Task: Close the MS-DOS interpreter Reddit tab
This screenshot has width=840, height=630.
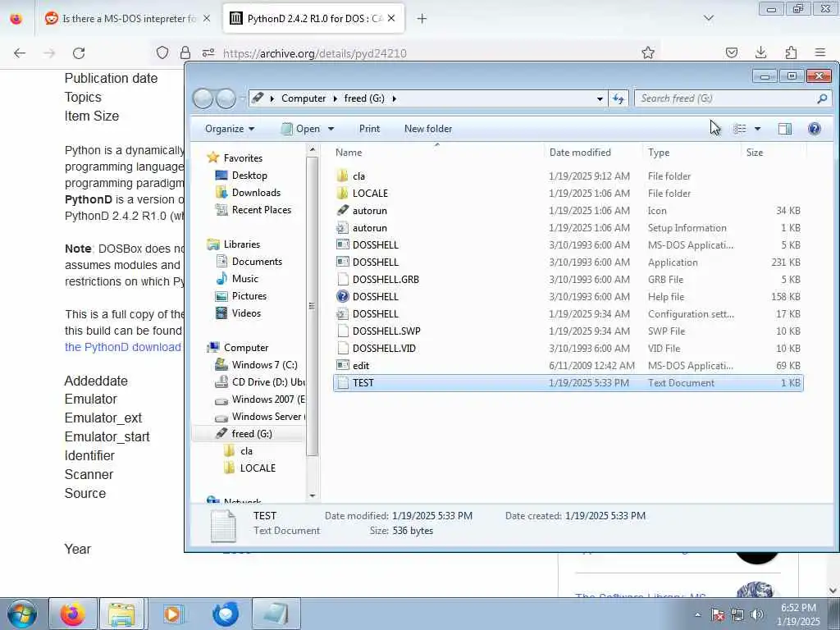Action: (x=206, y=18)
